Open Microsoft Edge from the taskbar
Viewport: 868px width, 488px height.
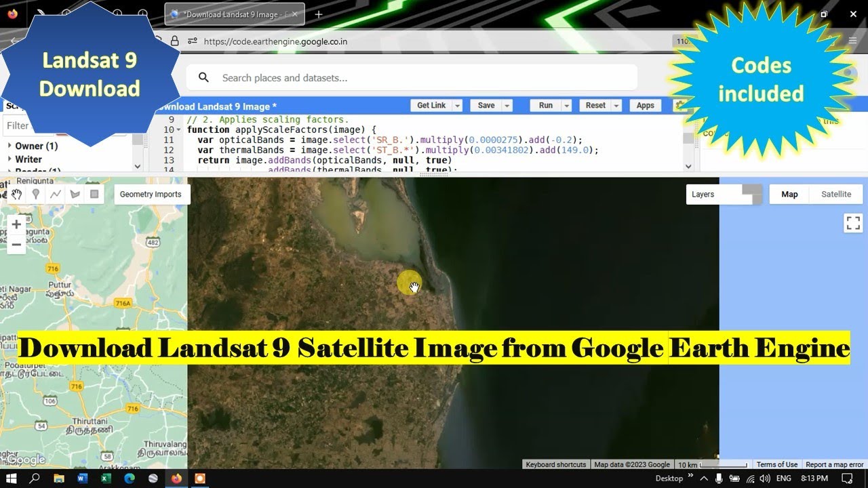130,478
